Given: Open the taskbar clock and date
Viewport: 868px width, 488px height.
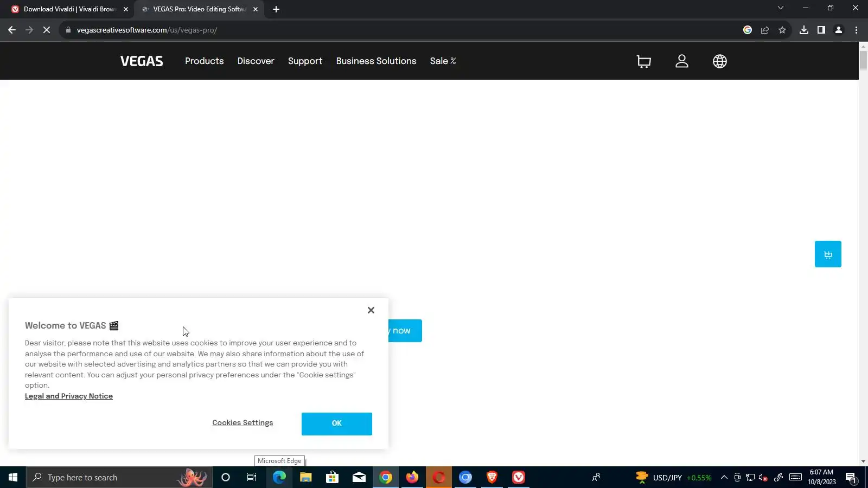Looking at the screenshot, I should pyautogui.click(x=821, y=477).
